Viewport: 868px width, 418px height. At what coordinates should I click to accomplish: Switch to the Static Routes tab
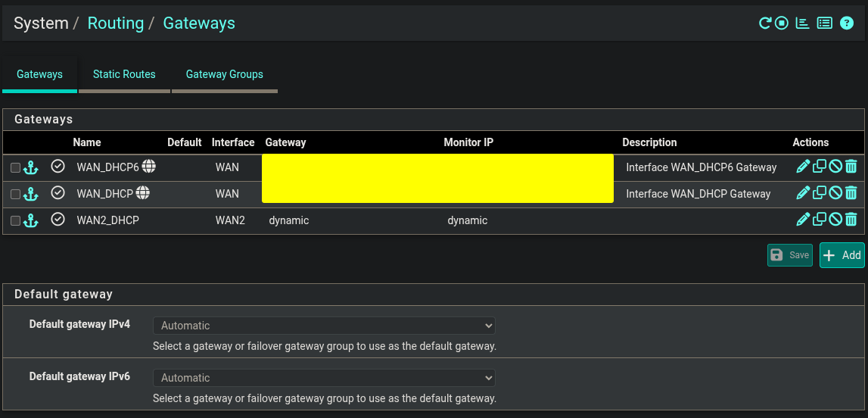[x=124, y=74]
